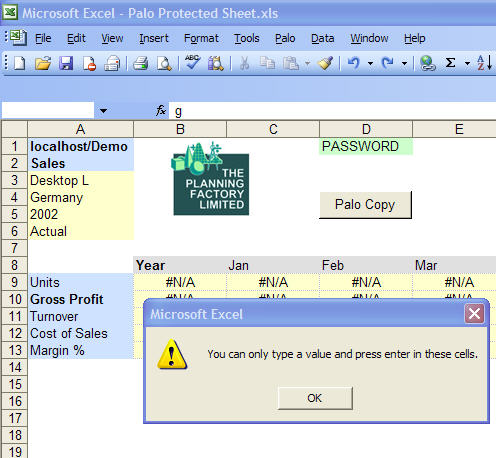496x458 pixels.
Task: Select the Cost of Sales row label
Action: [x=81, y=333]
